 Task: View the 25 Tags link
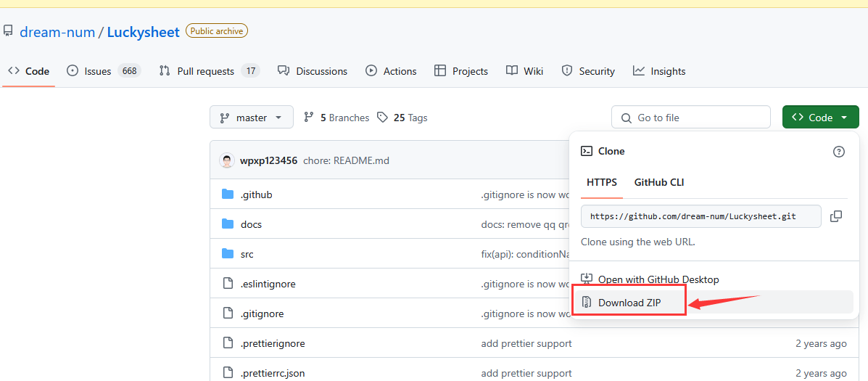[x=402, y=118]
